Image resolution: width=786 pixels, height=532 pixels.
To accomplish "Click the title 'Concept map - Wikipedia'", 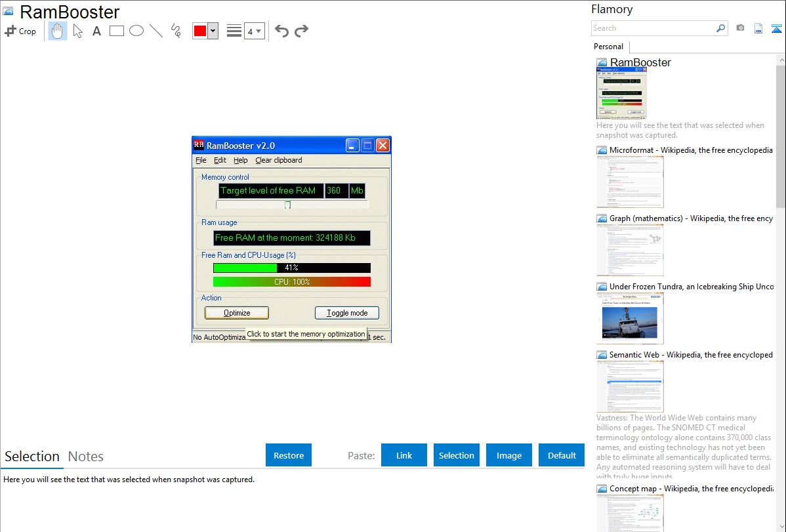I will tap(692, 489).
